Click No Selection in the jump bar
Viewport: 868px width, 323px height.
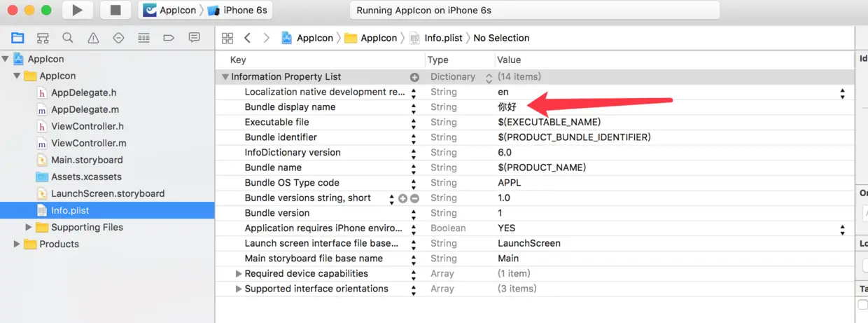pos(501,38)
